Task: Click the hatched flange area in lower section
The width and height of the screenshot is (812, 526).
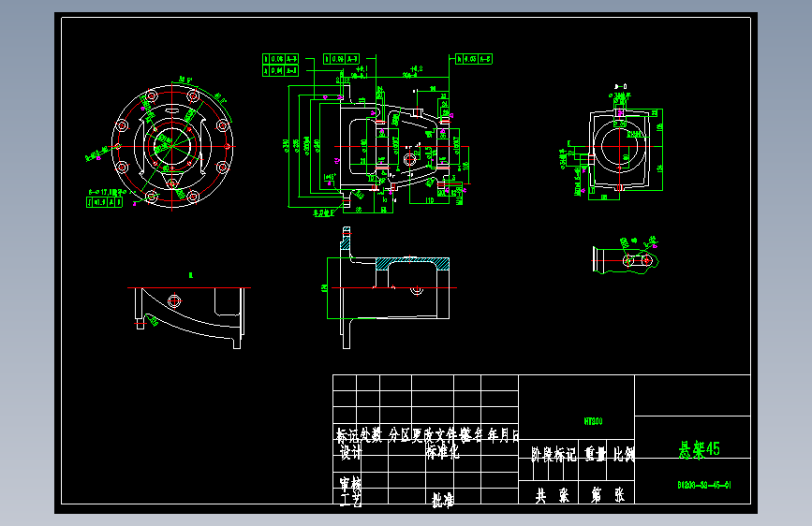Action: click(x=346, y=242)
